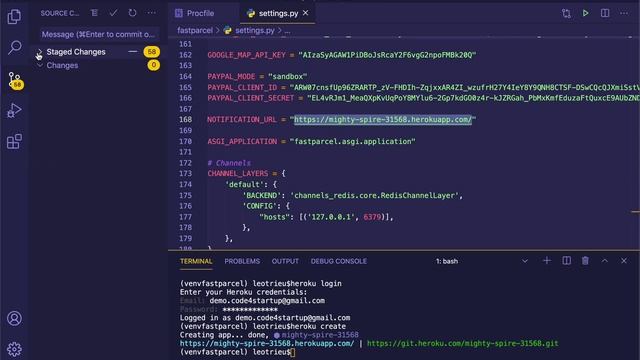Commit staged changes using the checkmark icon
Screen dimensions: 640x360
click(x=113, y=13)
